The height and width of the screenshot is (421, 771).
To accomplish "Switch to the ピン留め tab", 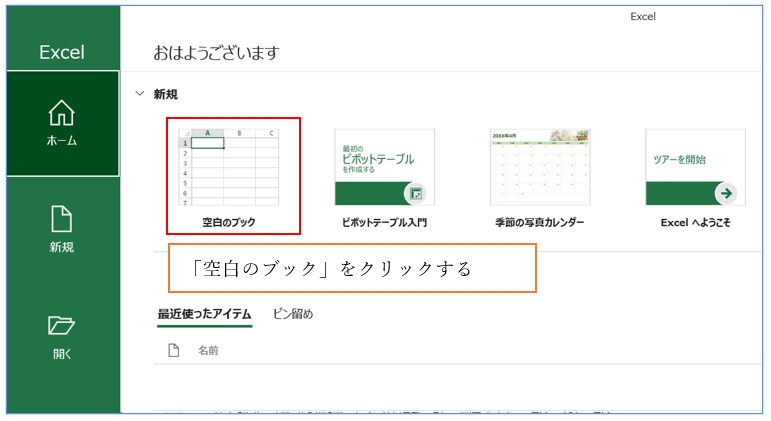I will click(293, 314).
